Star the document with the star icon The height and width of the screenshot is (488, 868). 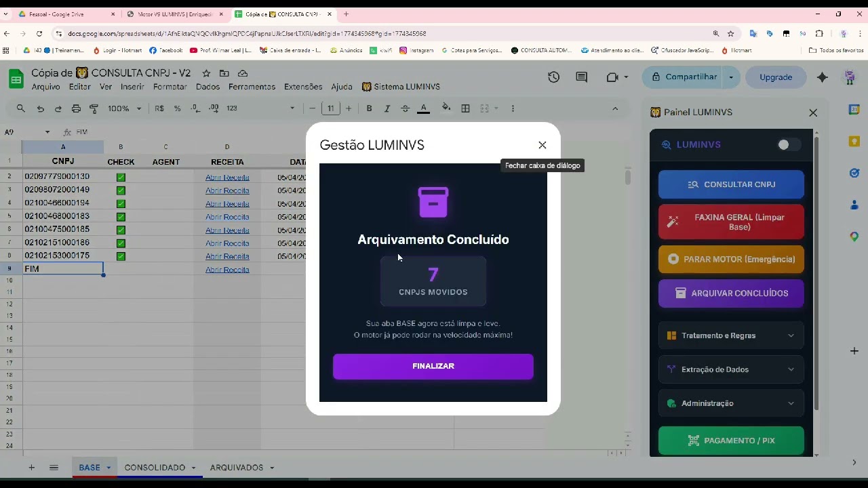tap(206, 73)
